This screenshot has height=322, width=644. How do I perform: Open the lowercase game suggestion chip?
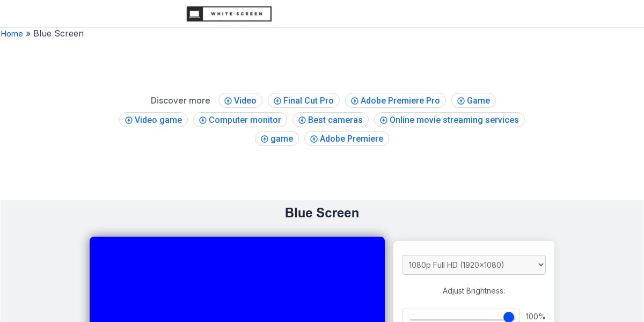277,138
